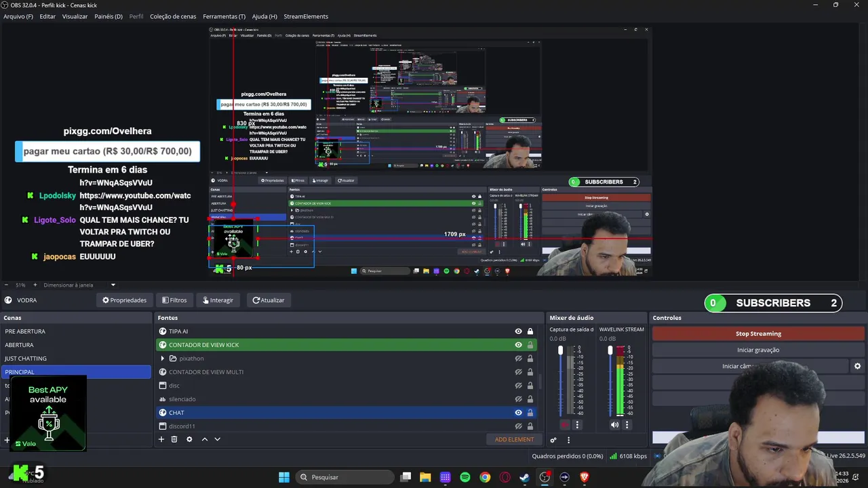Hide the TIPA AI source

(518, 331)
